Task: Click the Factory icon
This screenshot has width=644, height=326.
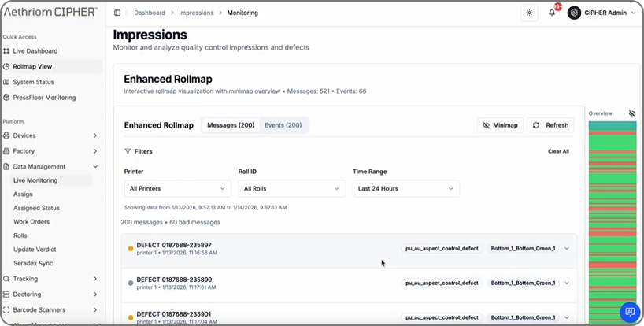Action: [6, 151]
